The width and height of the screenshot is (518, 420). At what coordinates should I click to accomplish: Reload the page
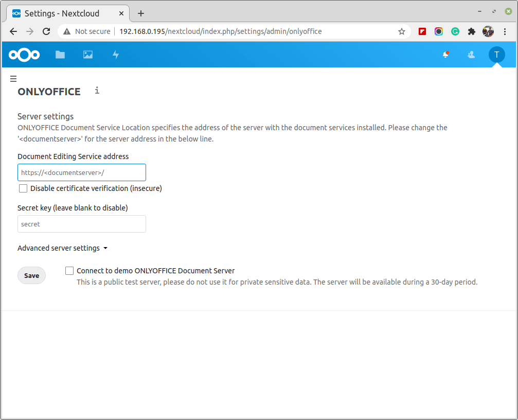tap(46, 31)
